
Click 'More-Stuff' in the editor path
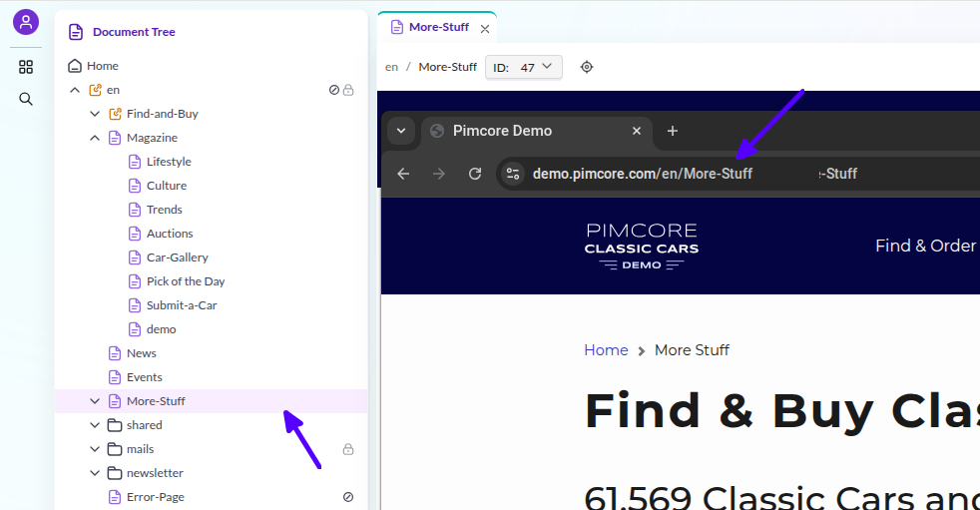[x=447, y=67]
